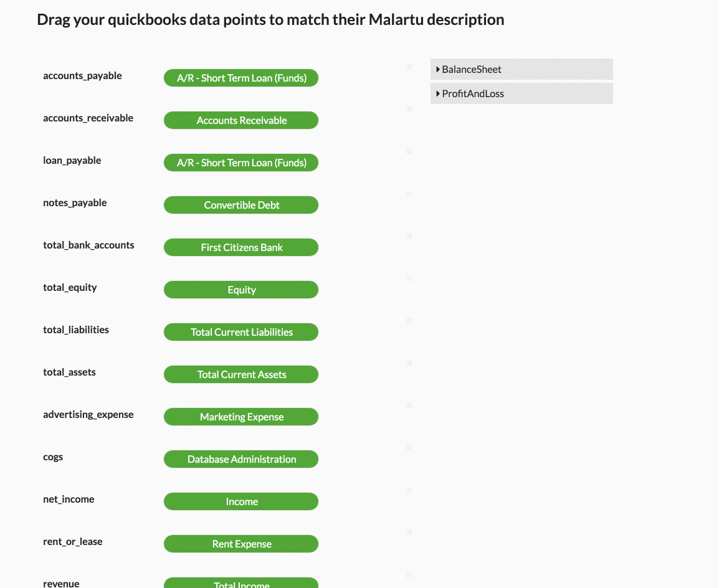Select the Equity pill
Screen dimensions: 719x588
click(x=241, y=290)
